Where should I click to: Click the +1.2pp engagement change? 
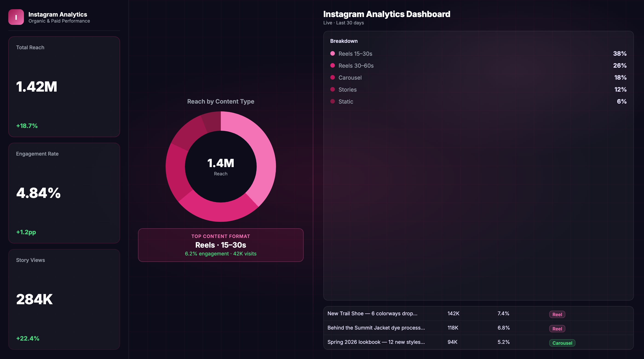(26, 232)
